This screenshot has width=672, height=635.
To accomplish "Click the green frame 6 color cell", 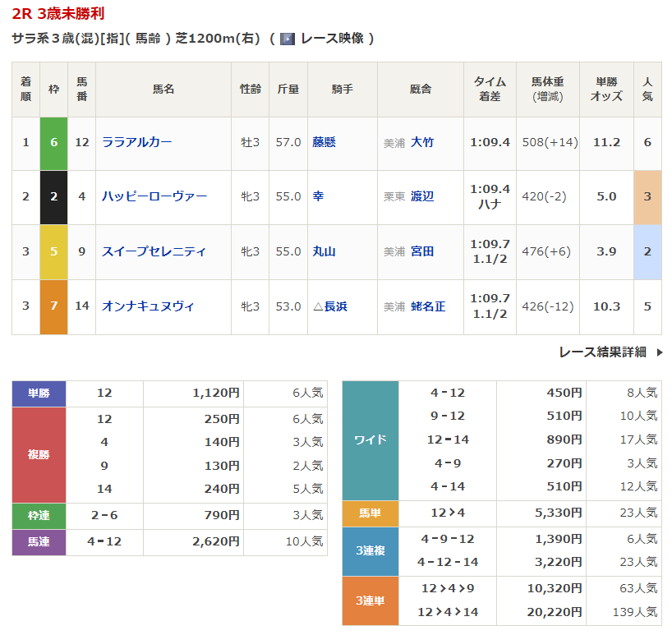I will tap(53, 142).
